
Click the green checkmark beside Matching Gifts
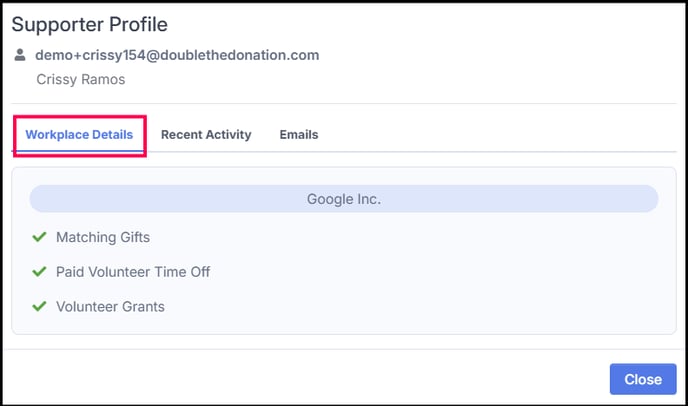(x=40, y=237)
